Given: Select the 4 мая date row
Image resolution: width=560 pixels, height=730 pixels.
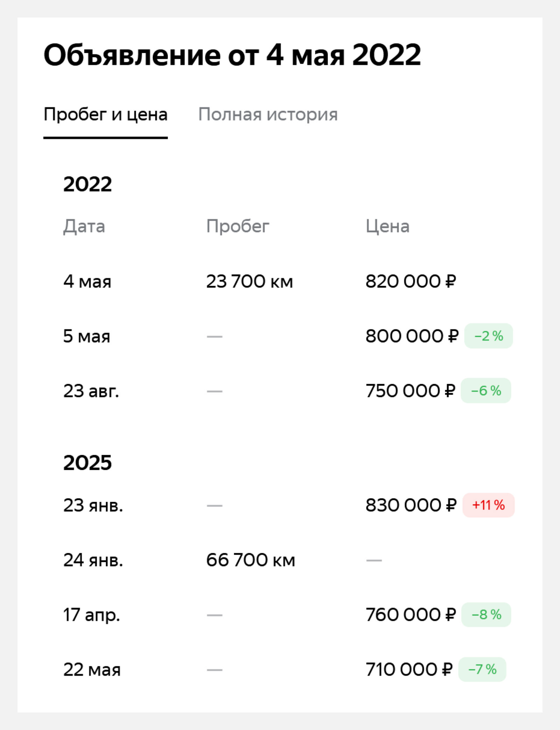Looking at the screenshot, I should (x=280, y=281).
